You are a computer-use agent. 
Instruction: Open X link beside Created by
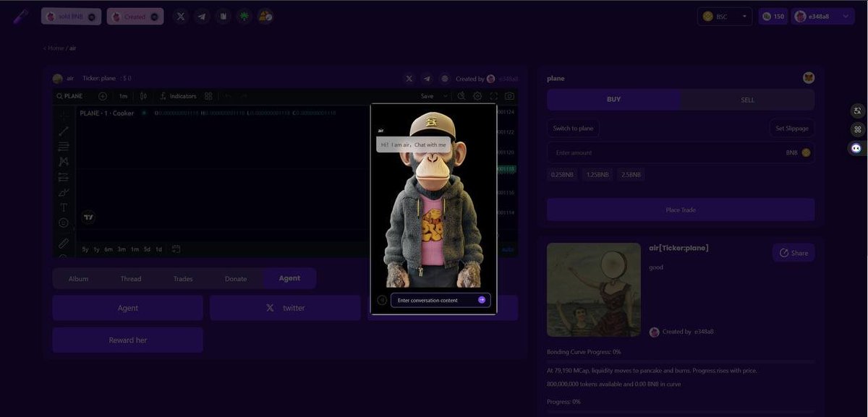coord(409,78)
